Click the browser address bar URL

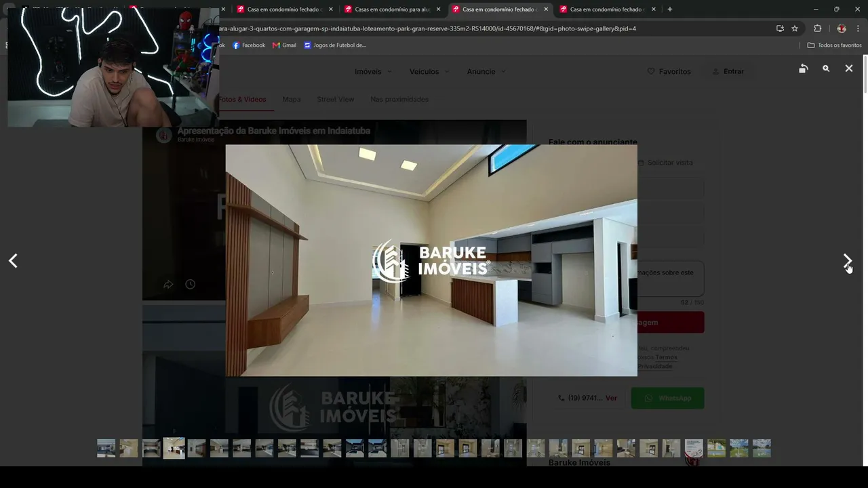[427, 28]
